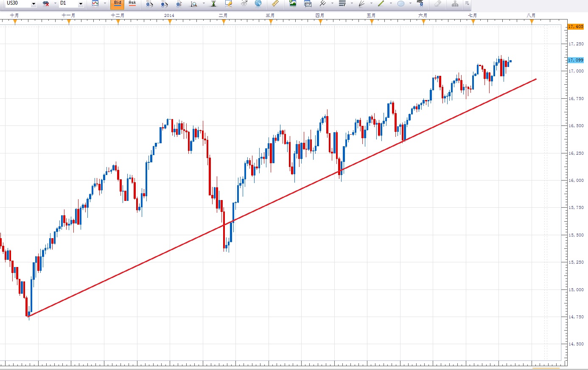Click the zoom in magnifier icon
The width and height of the screenshot is (588, 370).
tap(149, 3)
